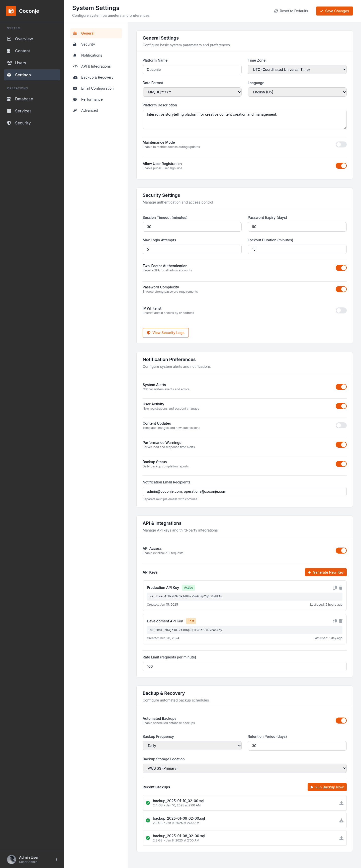This screenshot has width=361, height=868.
Task: Open the Language dropdown
Action: [297, 92]
